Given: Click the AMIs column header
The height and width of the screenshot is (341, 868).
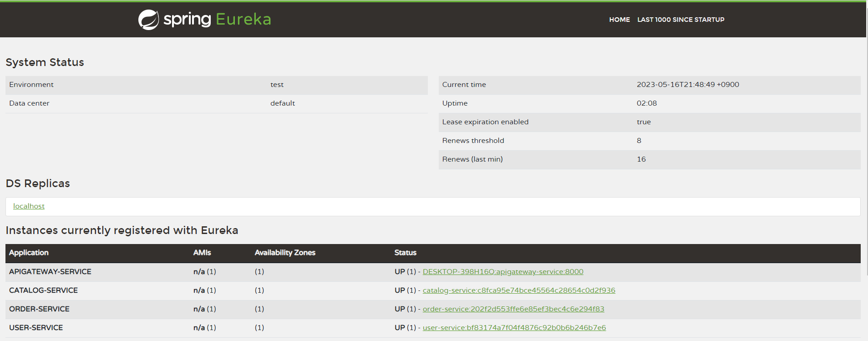Looking at the screenshot, I should point(202,253).
